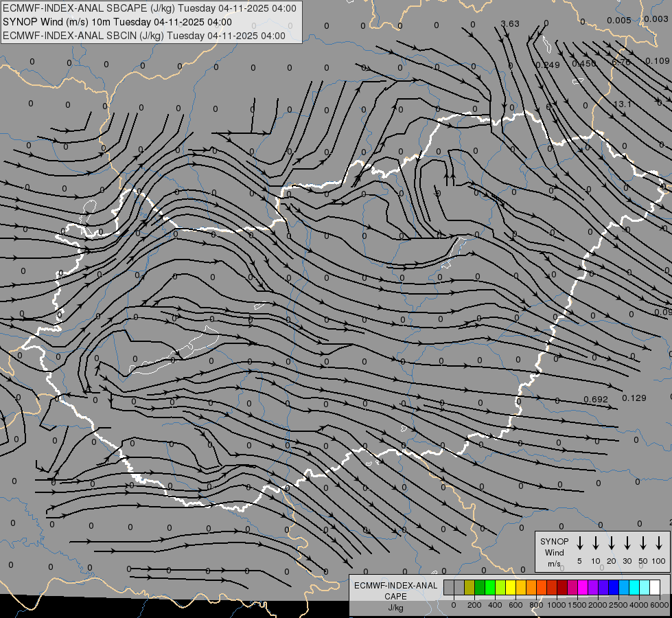Select the white swatch at the legend end
The width and height of the screenshot is (672, 618).
point(654,587)
